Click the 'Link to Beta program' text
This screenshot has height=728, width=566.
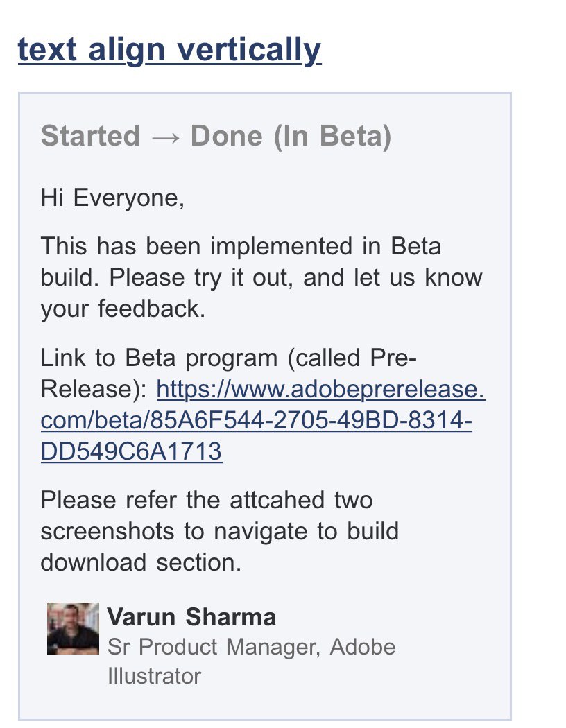point(160,358)
